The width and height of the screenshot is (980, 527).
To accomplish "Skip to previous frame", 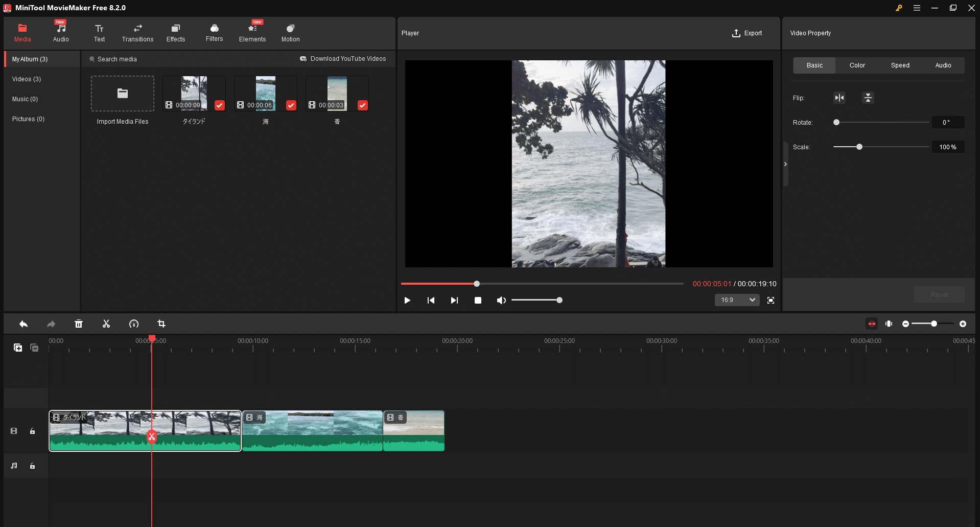I will click(431, 301).
